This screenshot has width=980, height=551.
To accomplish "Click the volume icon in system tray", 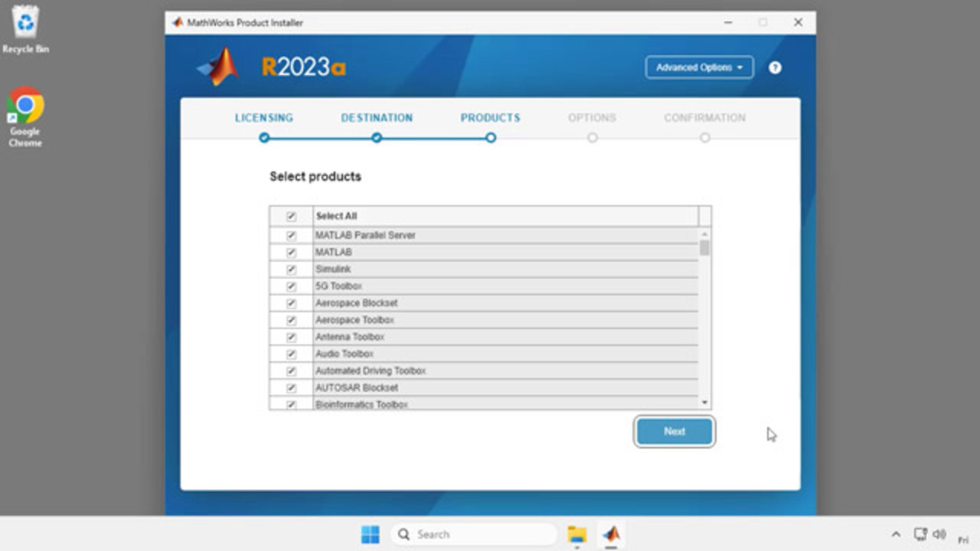I will tap(939, 534).
